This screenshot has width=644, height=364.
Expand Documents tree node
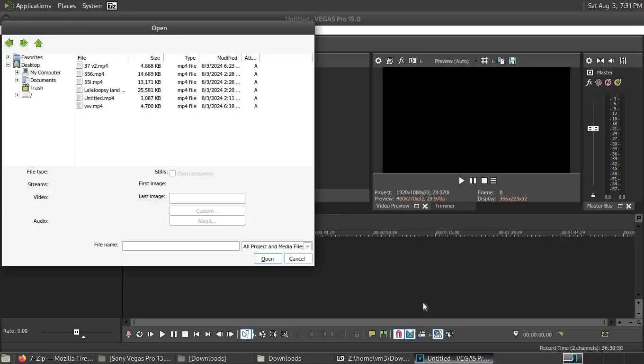click(18, 80)
